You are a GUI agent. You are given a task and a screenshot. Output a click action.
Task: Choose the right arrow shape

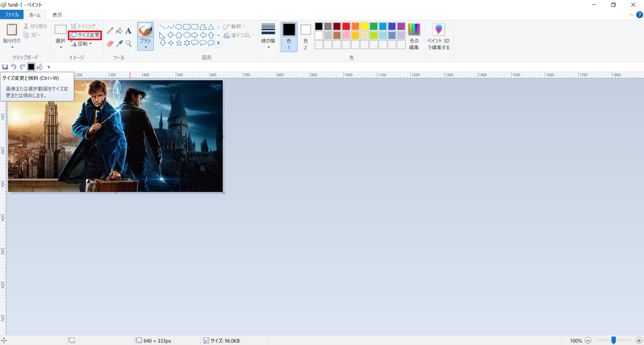pyautogui.click(x=195, y=35)
